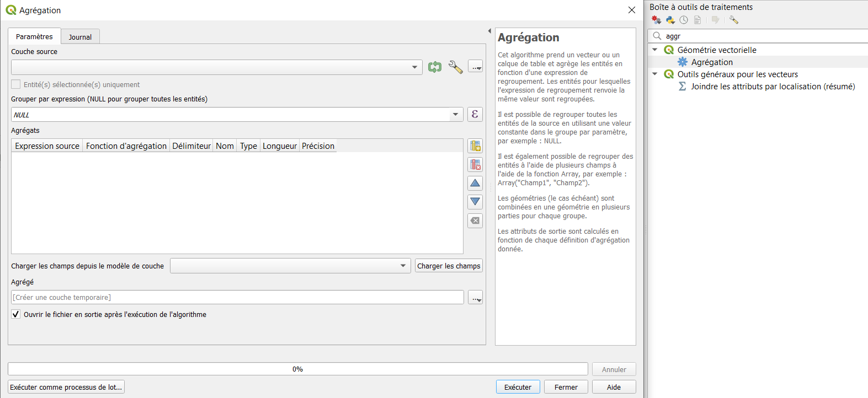Image resolution: width=868 pixels, height=398 pixels.
Task: Click the Précision column header
Action: point(318,146)
